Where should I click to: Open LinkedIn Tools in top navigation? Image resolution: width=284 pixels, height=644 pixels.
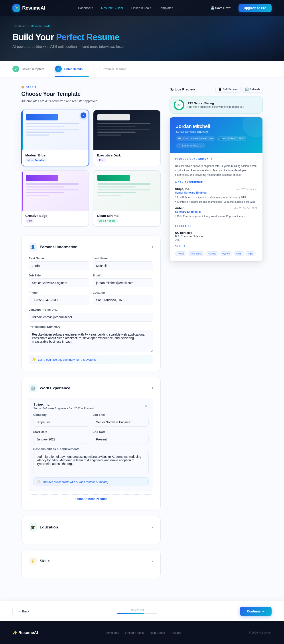[141, 8]
